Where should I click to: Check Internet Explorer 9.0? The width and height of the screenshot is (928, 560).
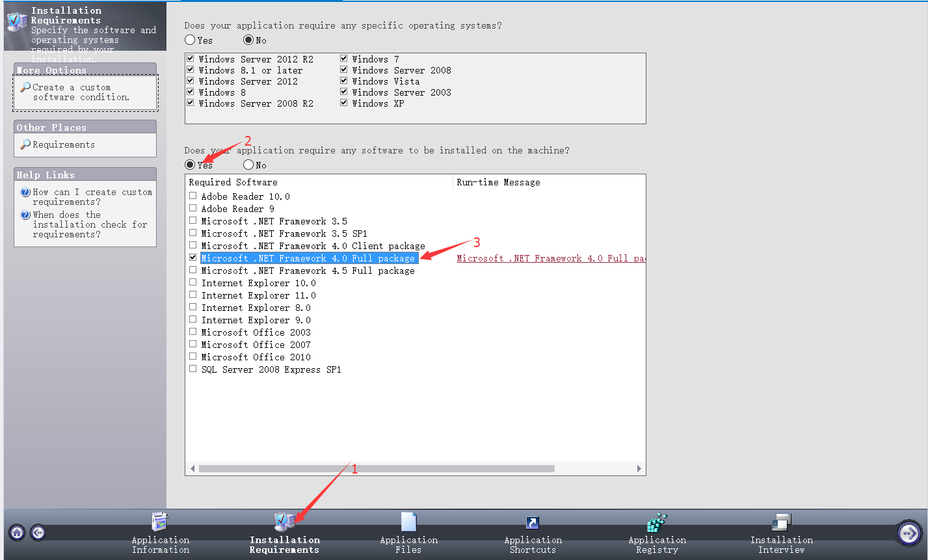pos(193,319)
